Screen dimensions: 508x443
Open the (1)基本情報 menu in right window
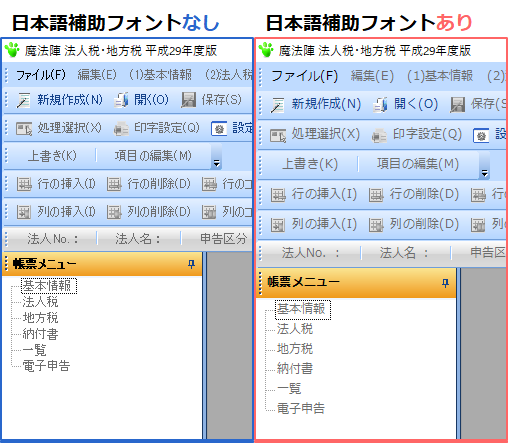tap(440, 76)
